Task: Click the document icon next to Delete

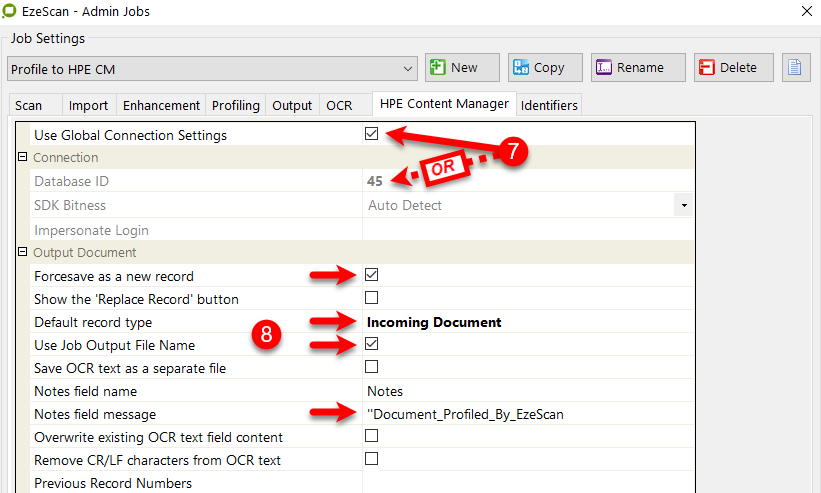Action: 795,68
